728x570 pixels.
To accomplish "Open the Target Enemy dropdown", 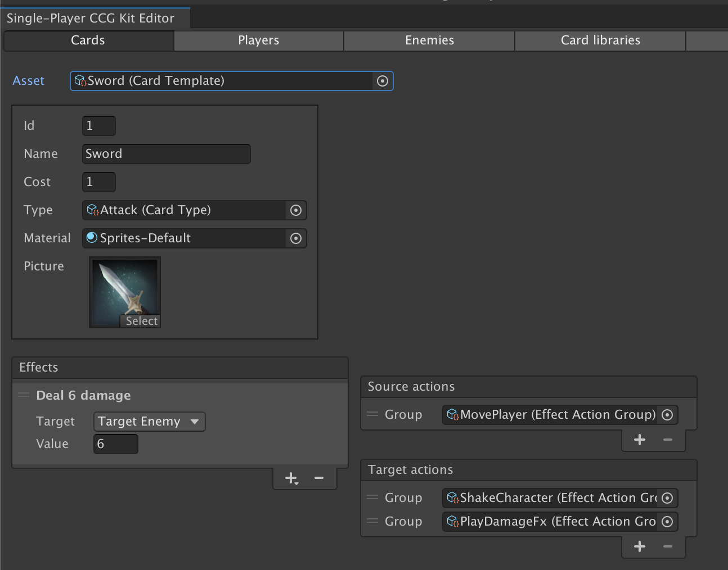I will [149, 421].
